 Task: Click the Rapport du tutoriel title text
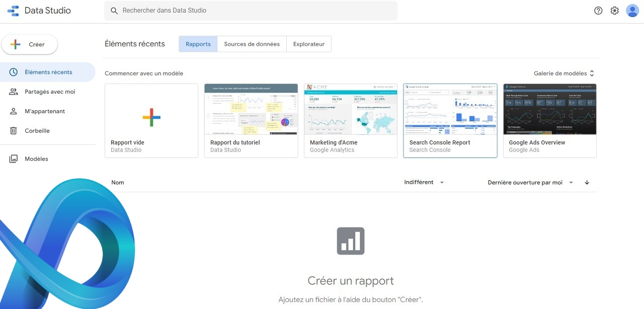(235, 142)
